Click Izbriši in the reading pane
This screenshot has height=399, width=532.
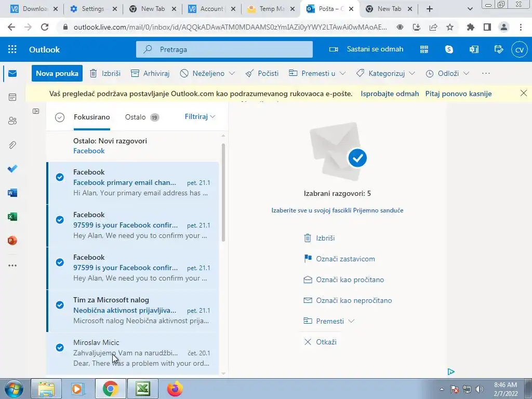[320, 238]
